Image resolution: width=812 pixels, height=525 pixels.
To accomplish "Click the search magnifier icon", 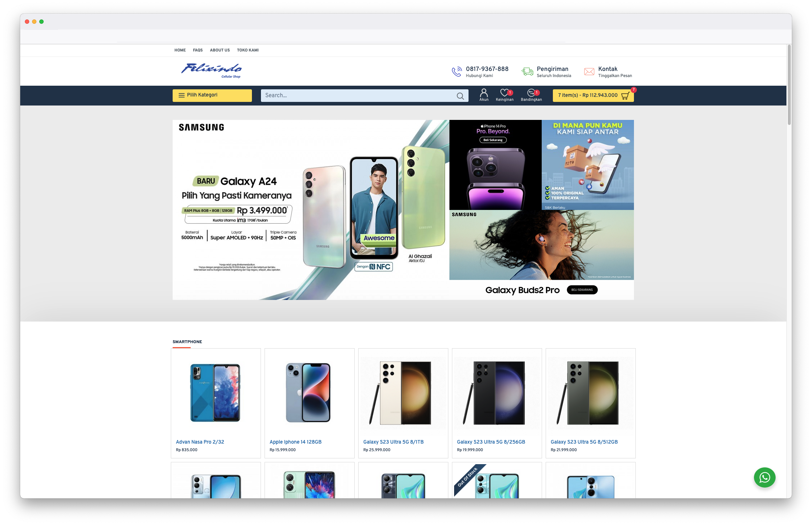I will [x=460, y=96].
